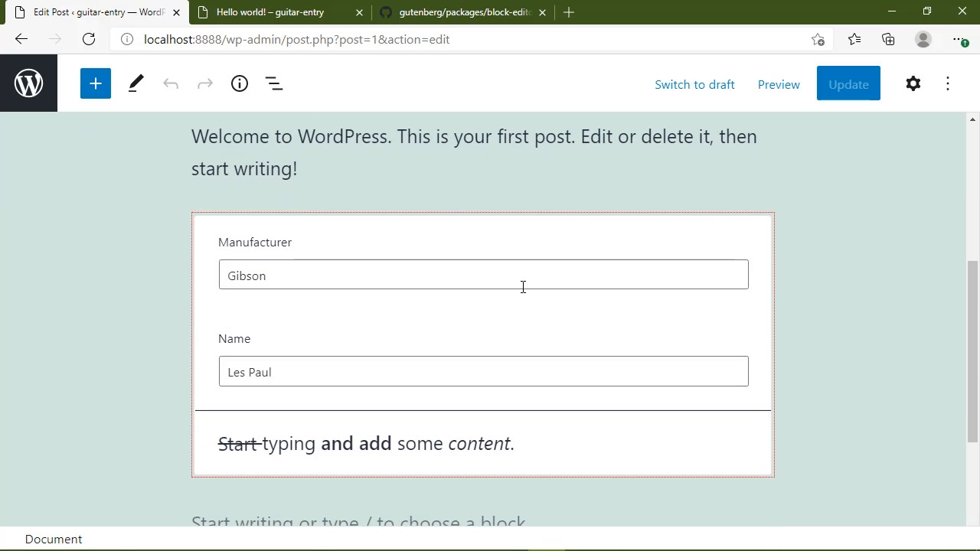Click into the Manufacturer input field

coord(483,275)
